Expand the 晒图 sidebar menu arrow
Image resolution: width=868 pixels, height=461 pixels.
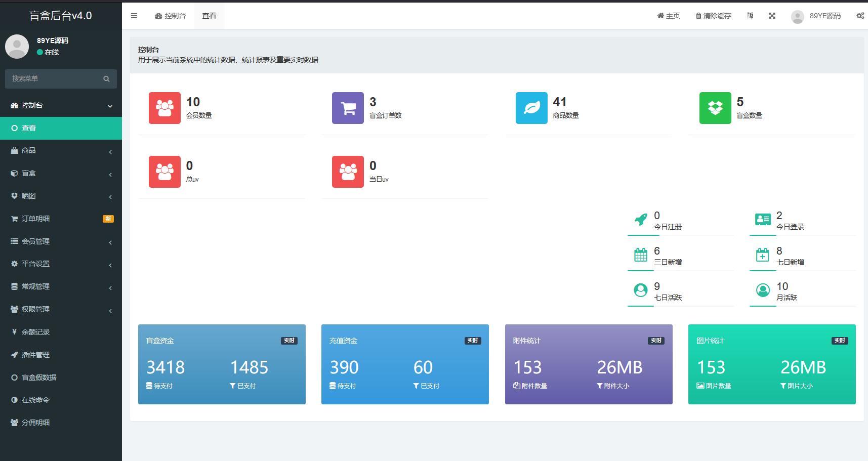110,196
